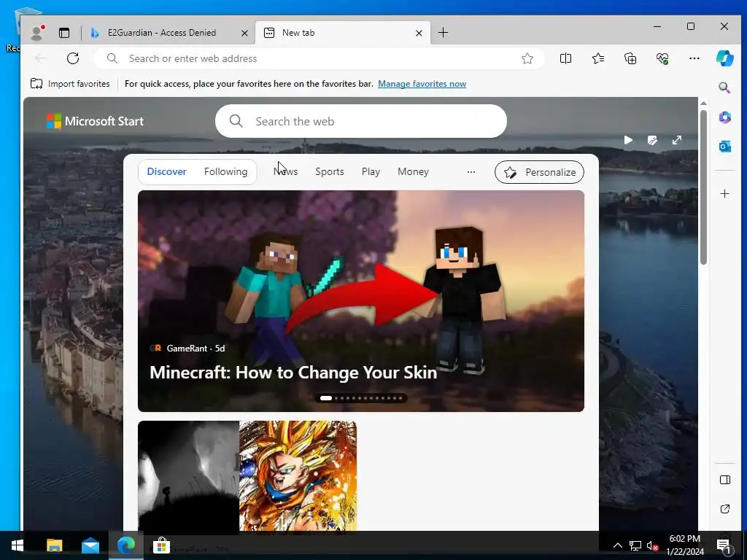Click Import favorites

tap(69, 84)
